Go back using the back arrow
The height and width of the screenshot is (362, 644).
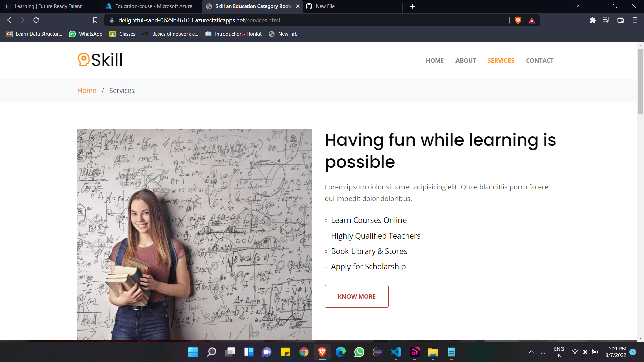9,20
